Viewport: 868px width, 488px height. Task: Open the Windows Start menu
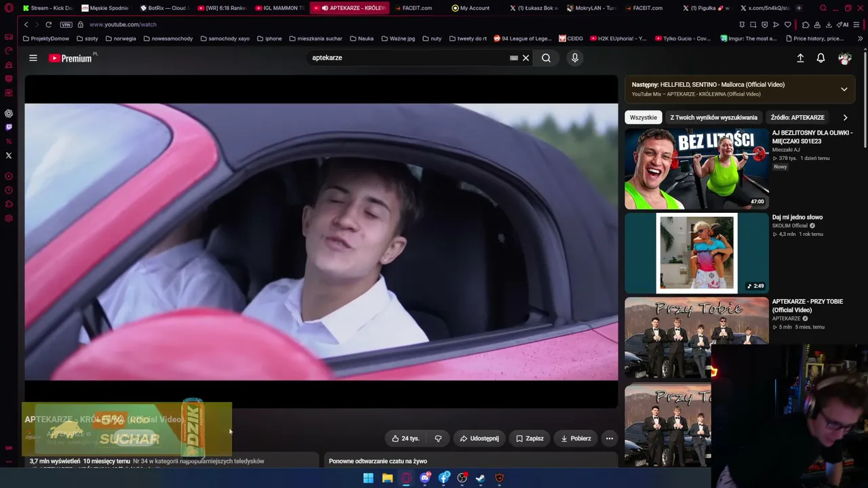(x=368, y=479)
